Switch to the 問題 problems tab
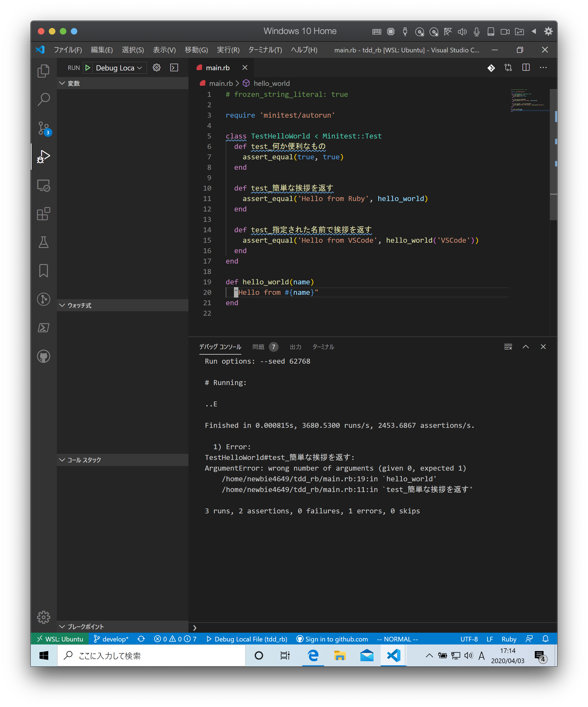Image resolution: width=588 pixels, height=707 pixels. pos(258,347)
